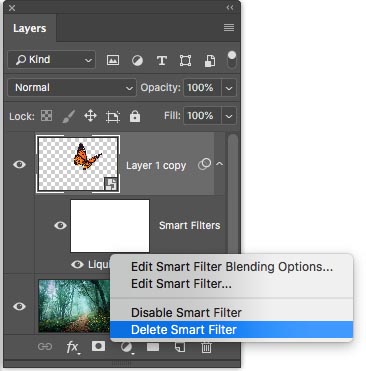366x371 pixels.
Task: Hide the Layer 1 copy layer
Action: [19, 164]
